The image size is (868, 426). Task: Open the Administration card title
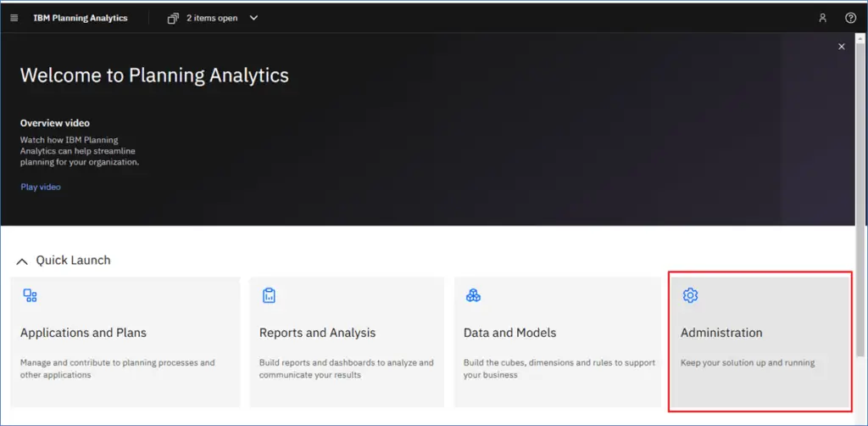coord(721,333)
